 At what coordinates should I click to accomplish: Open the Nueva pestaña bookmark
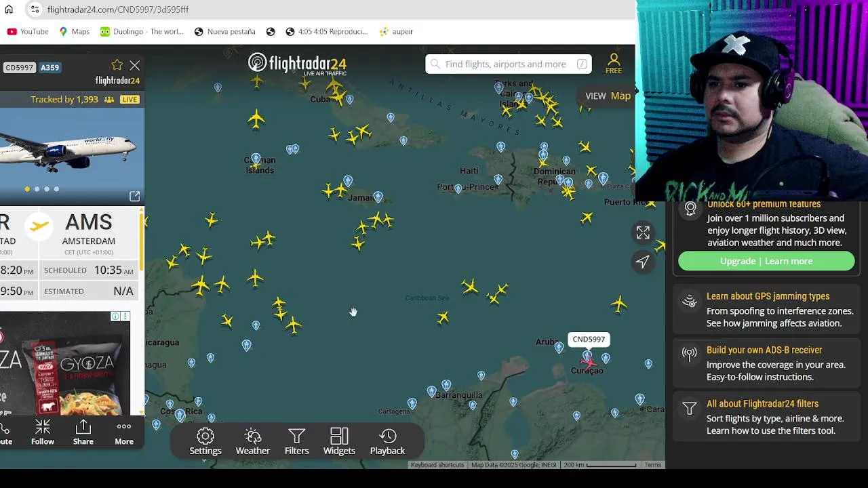tap(224, 31)
